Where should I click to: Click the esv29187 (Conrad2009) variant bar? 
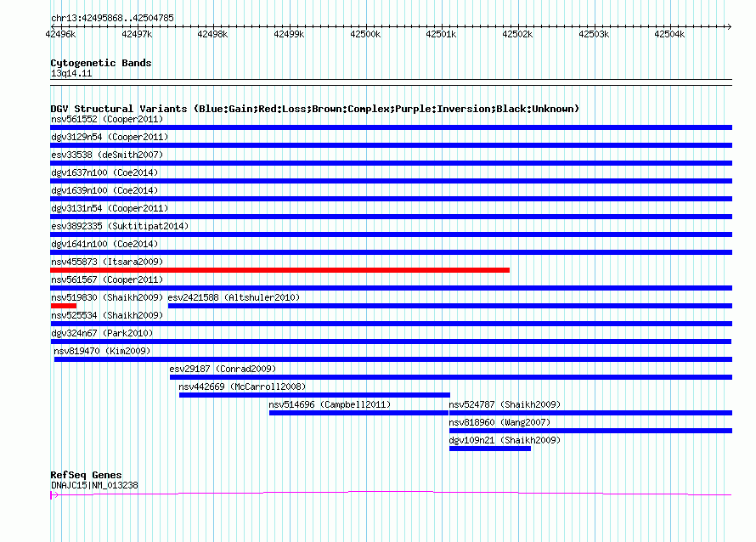pyautogui.click(x=451, y=377)
